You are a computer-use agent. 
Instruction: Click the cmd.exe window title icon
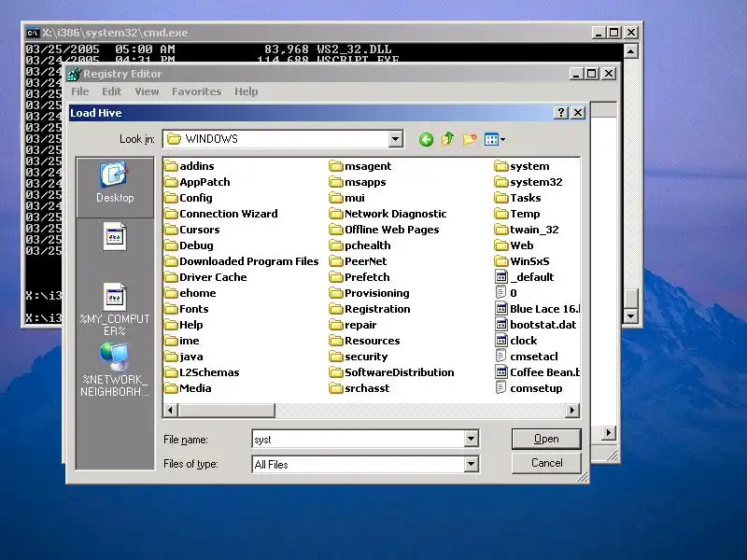[x=33, y=33]
